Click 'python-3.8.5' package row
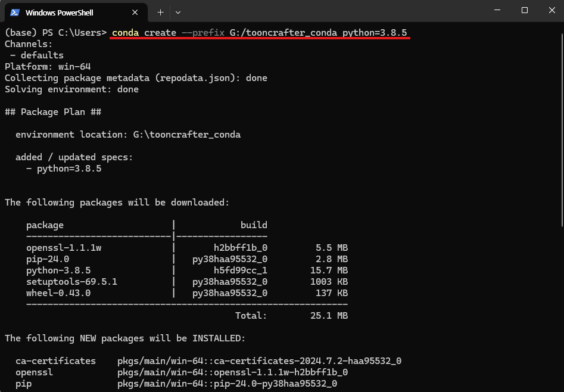 [58, 270]
